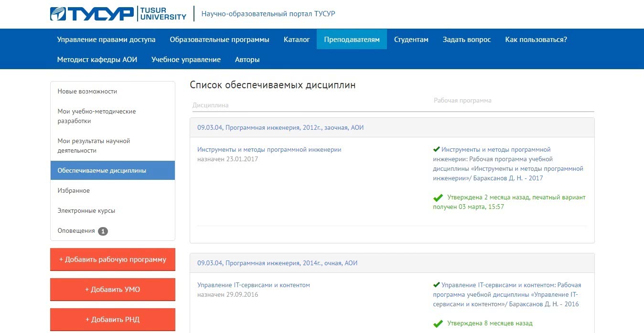Click 'Научно-образовательный портал ТУСУР' title
The height and width of the screenshot is (333, 644).
(268, 14)
